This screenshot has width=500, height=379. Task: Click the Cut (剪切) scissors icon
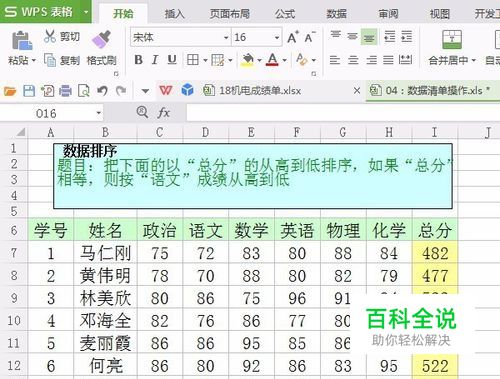click(50, 36)
